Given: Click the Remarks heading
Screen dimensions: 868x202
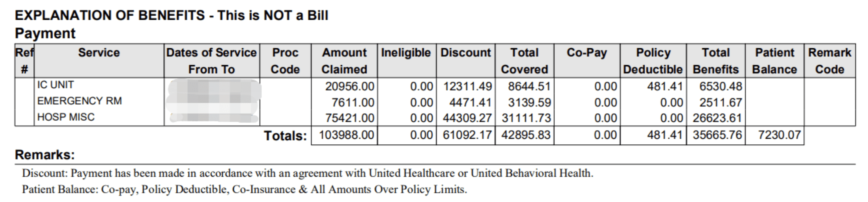Looking at the screenshot, I should point(45,155).
